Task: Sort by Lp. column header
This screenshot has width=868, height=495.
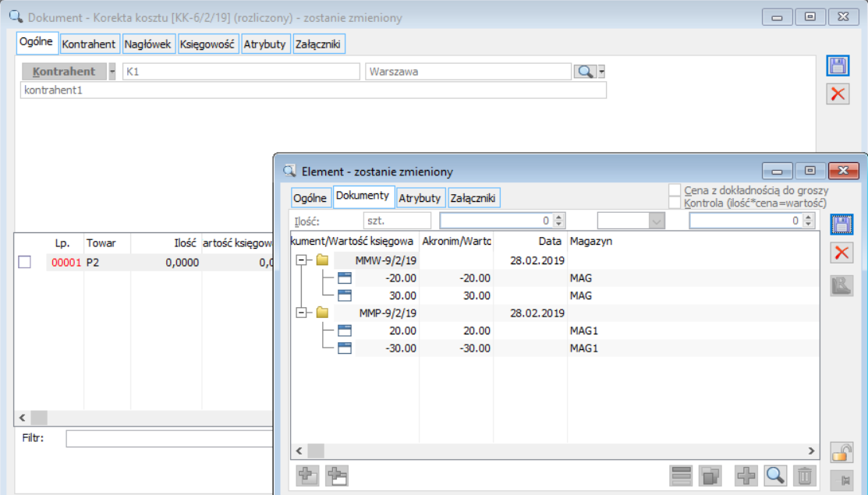Action: click(x=62, y=243)
